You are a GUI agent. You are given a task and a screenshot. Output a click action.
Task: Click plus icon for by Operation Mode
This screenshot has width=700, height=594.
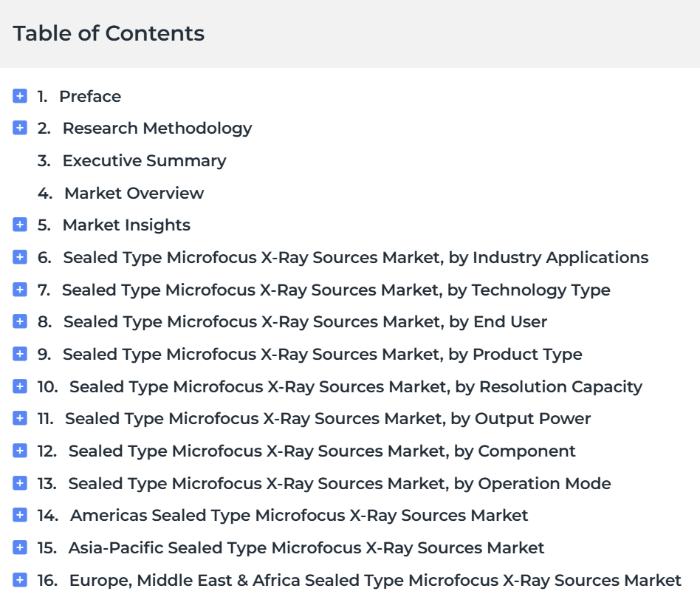click(20, 483)
